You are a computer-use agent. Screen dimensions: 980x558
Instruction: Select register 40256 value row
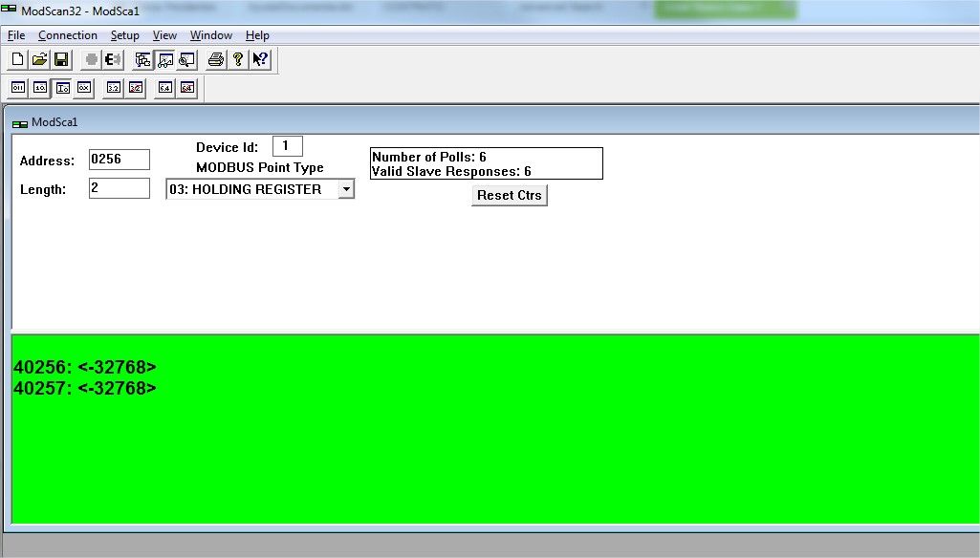[85, 367]
